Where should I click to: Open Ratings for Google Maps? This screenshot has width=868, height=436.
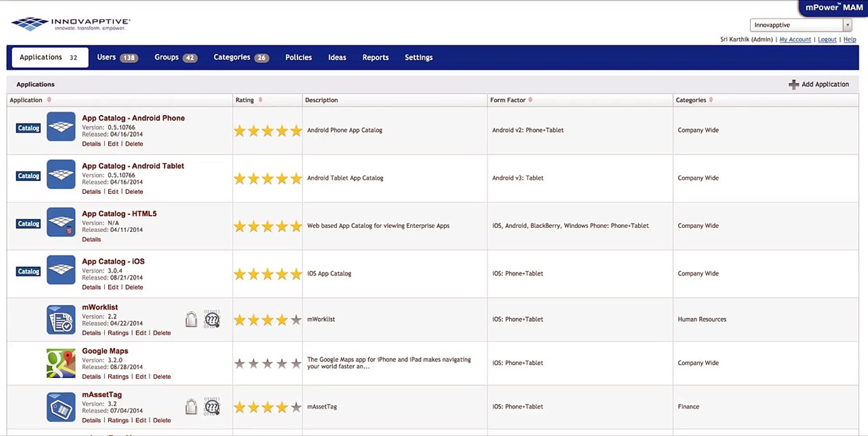118,377
